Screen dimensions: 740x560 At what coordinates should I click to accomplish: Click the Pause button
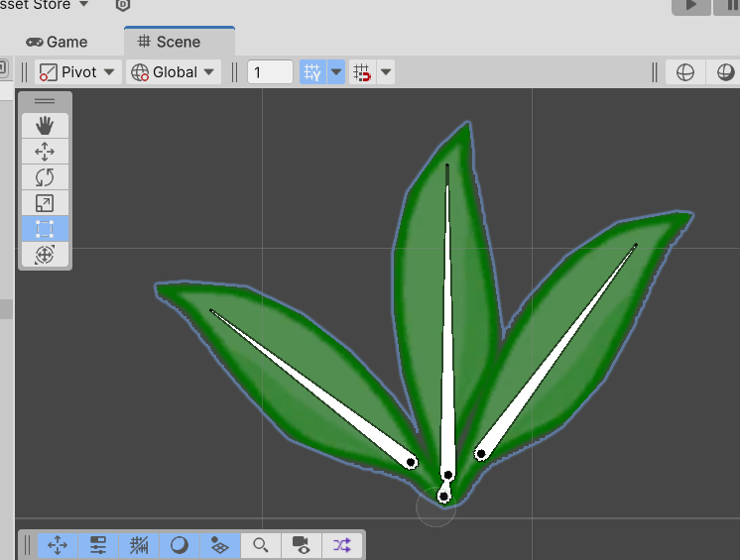pos(729,6)
